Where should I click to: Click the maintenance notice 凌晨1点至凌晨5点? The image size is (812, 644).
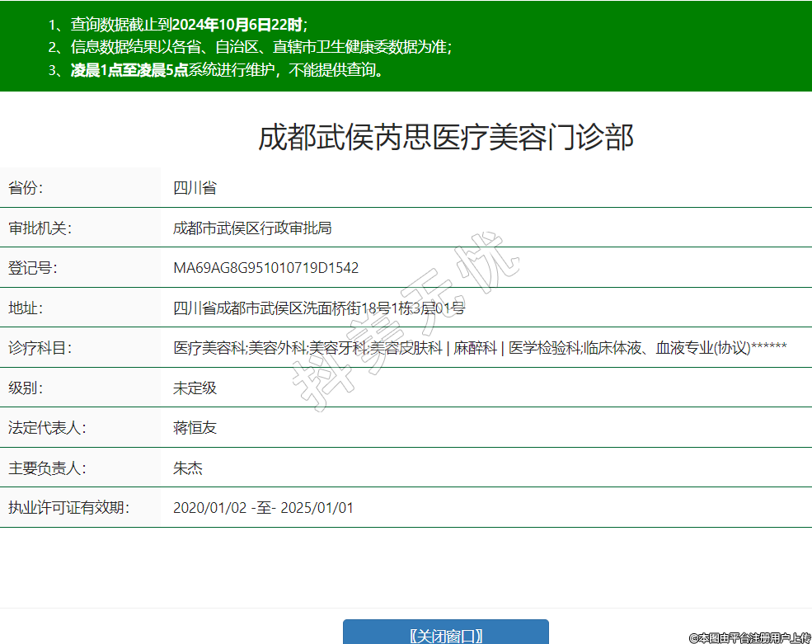129,70
